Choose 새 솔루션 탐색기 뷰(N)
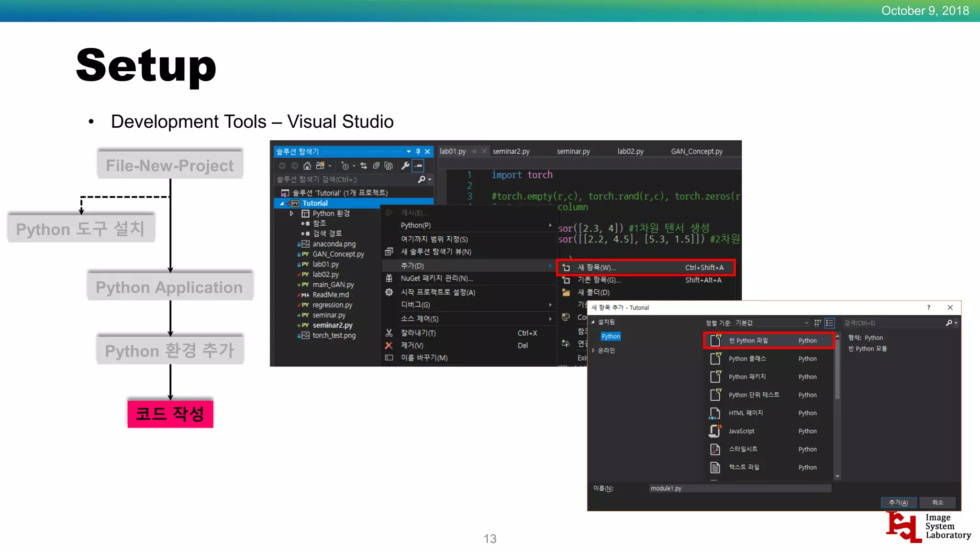Image resolution: width=980 pixels, height=551 pixels. point(469,252)
